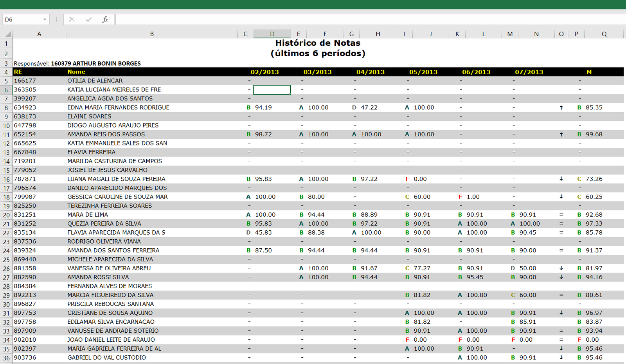Click average 93.94 for VANUSSE DE ANDRADE
The image size is (626, 364).
(594, 331)
